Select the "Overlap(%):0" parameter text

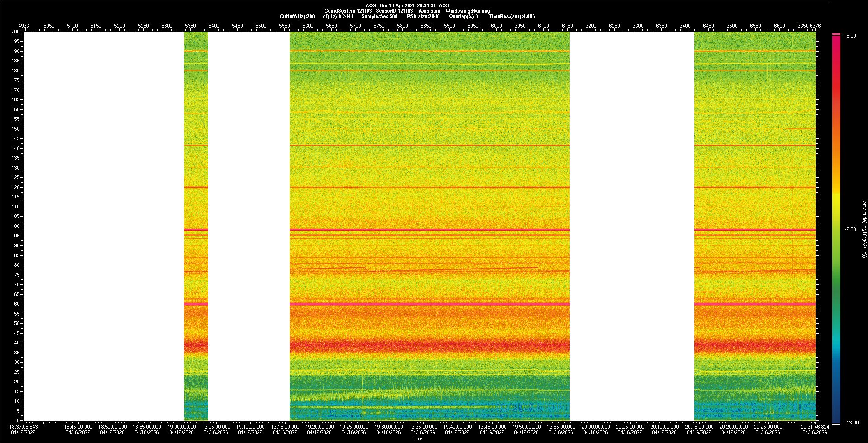coord(463,16)
